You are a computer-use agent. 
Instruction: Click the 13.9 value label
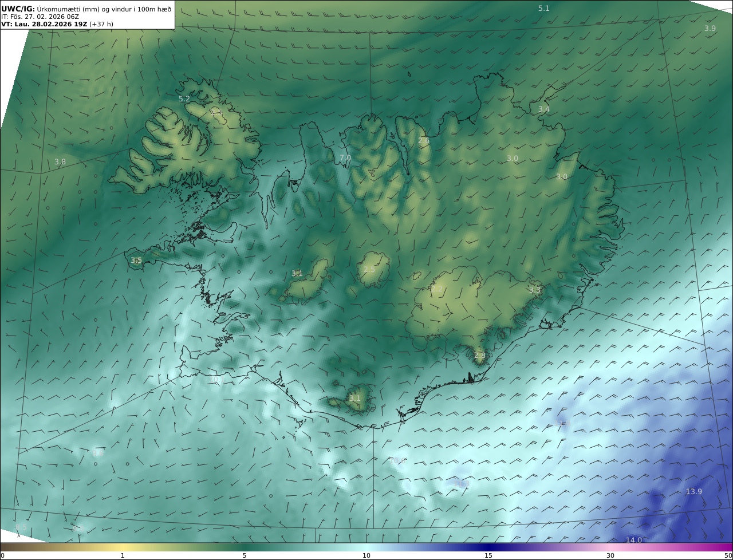tap(694, 492)
